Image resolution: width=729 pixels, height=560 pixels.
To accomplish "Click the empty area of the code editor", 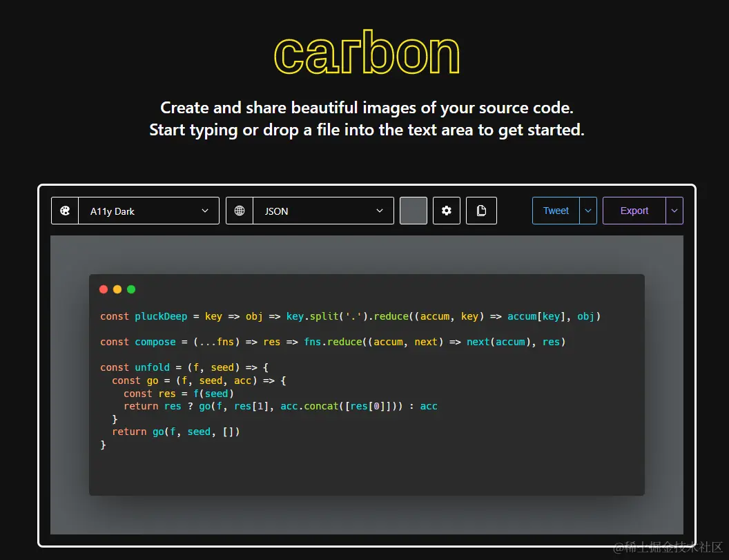I will 367,472.
